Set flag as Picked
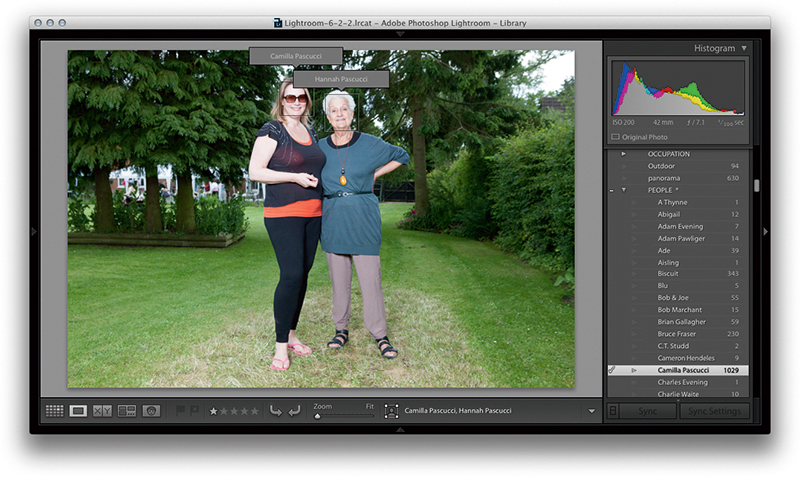This screenshot has height=477, width=800. [x=180, y=410]
